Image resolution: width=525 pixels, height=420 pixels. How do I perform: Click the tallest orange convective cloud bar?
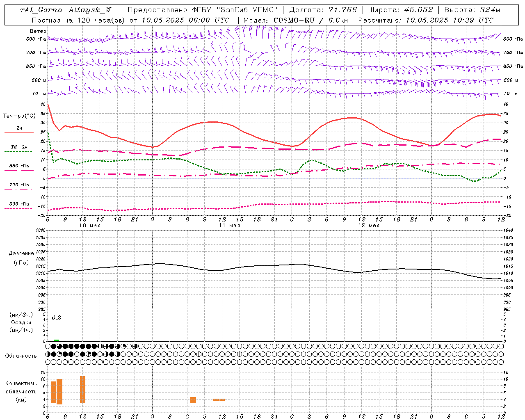click(82, 390)
